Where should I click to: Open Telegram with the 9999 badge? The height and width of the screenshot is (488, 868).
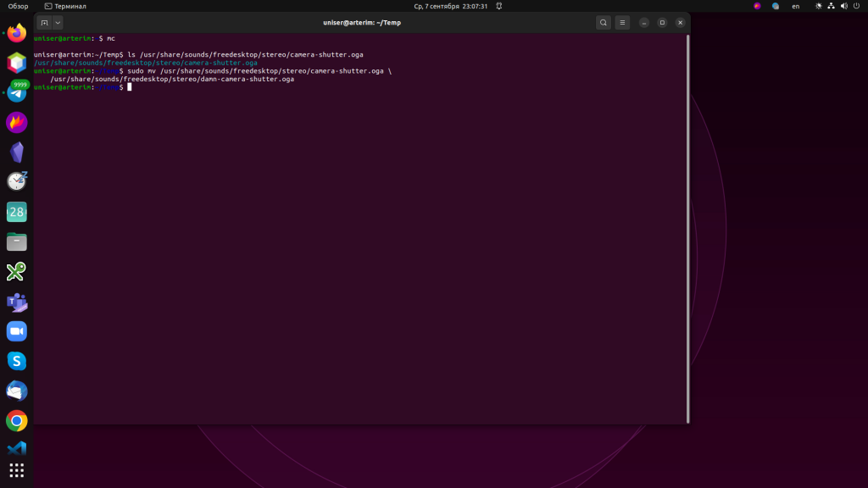click(x=17, y=92)
